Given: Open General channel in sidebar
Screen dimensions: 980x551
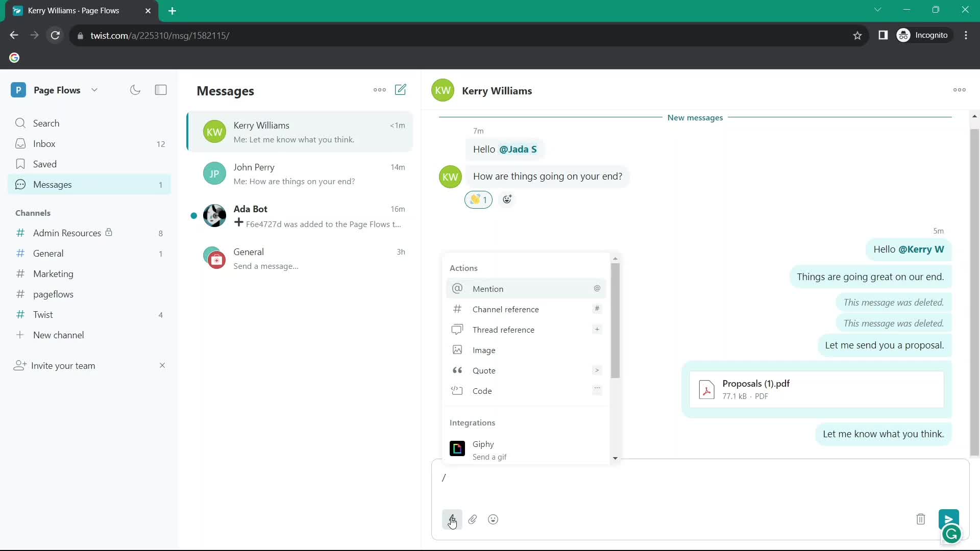Looking at the screenshot, I should [89, 253].
